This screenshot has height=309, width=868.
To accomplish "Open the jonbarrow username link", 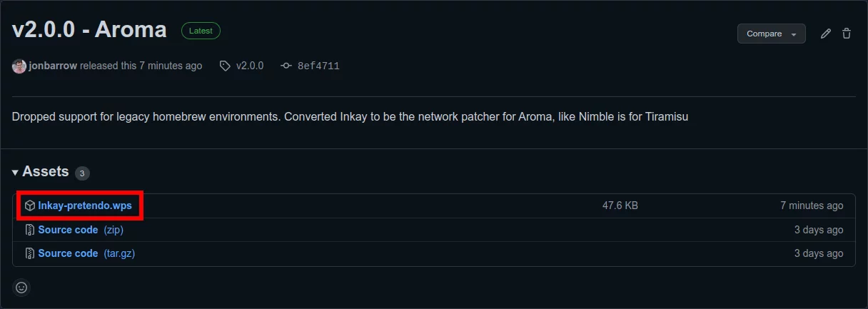I will click(x=53, y=66).
